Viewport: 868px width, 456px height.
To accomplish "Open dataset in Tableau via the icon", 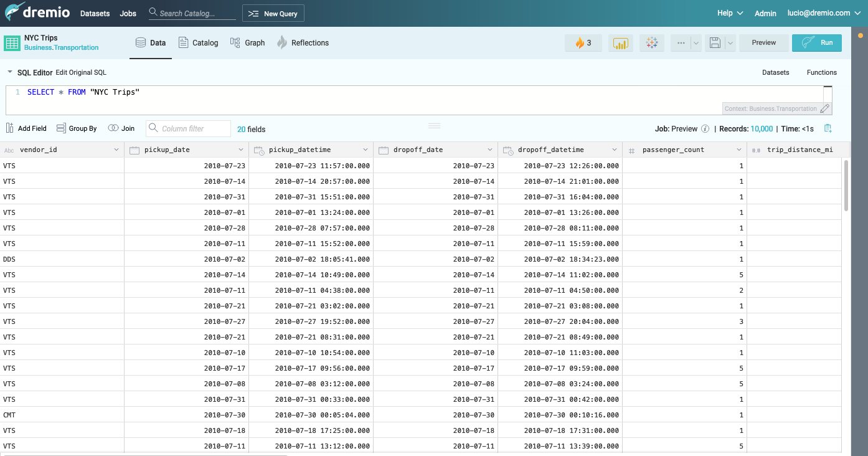I will 652,43.
